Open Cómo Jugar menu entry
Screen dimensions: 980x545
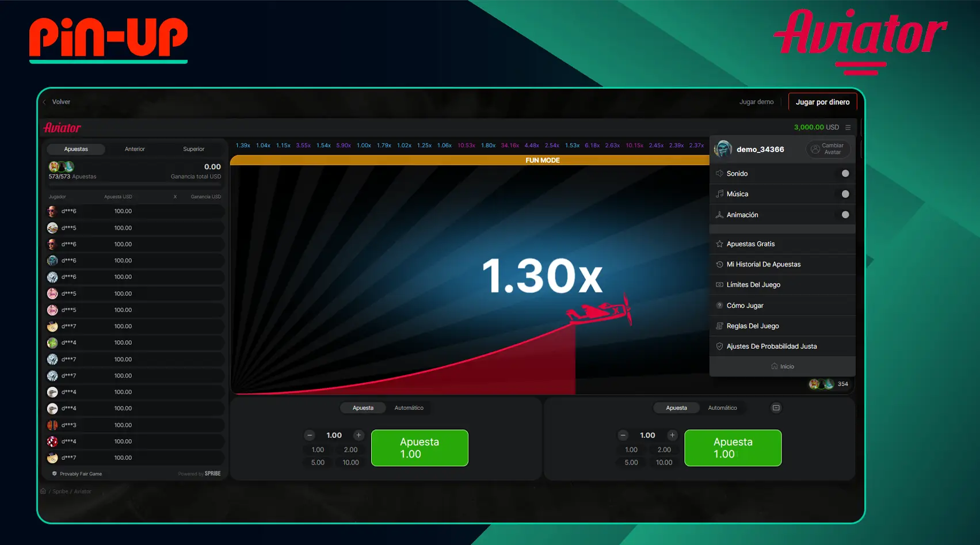[783, 306]
